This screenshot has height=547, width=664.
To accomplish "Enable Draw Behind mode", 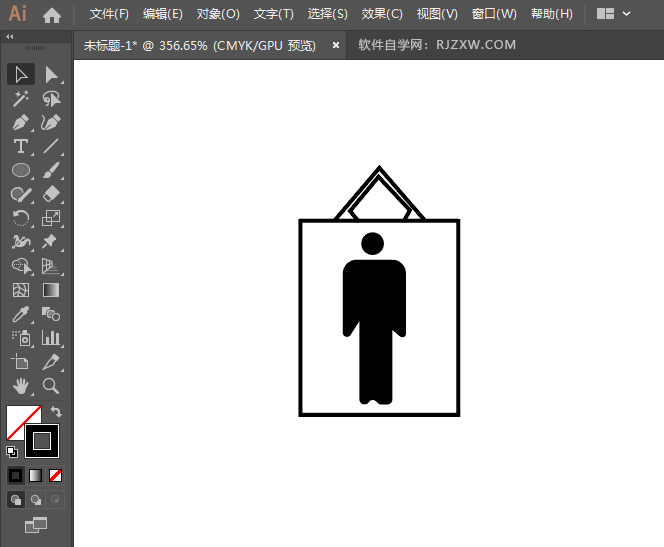I will [36, 500].
